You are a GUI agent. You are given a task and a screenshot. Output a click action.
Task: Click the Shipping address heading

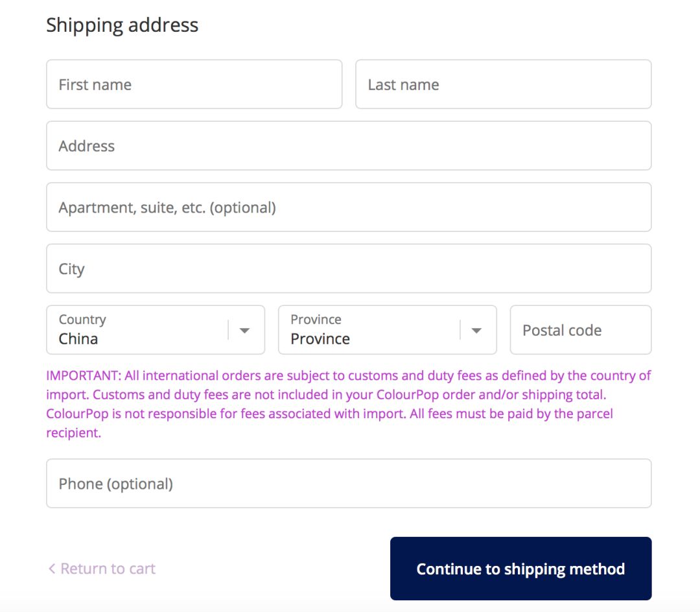coord(122,25)
